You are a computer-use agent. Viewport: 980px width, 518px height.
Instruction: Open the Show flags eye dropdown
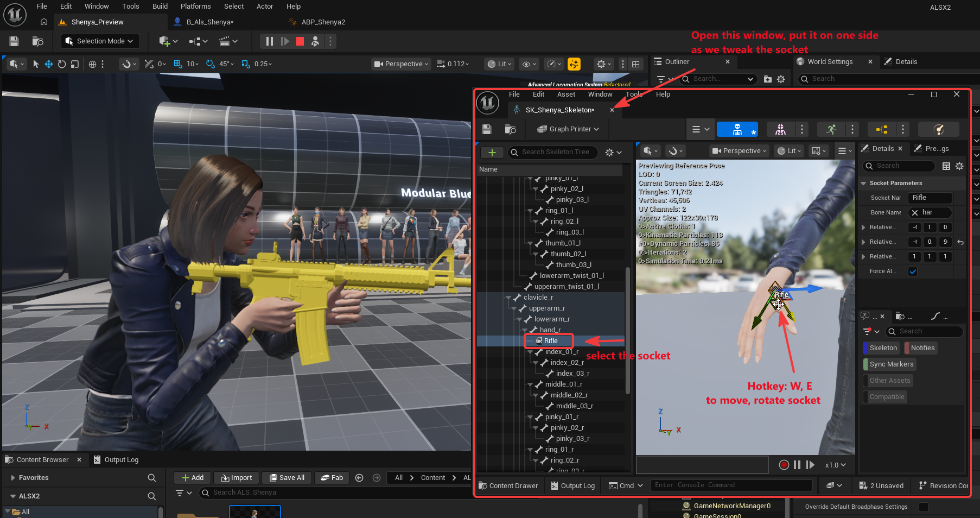pos(529,64)
